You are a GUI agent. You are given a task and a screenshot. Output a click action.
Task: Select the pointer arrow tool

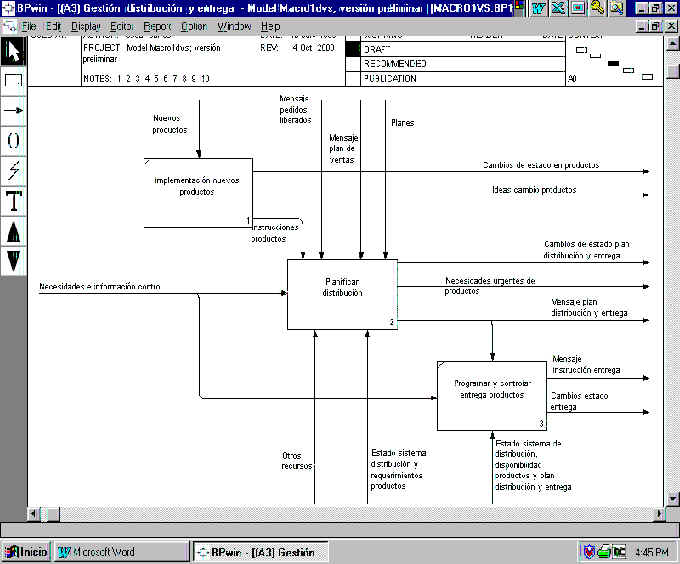coord(13,51)
